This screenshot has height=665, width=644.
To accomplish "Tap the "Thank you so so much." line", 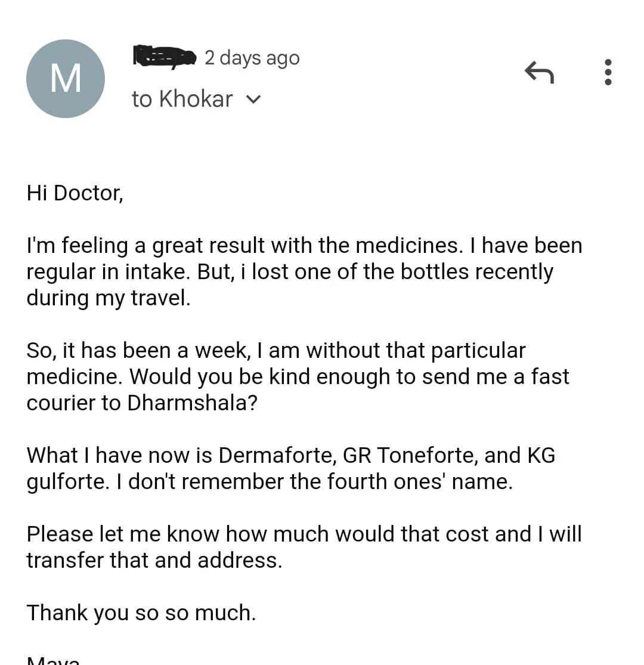I will pyautogui.click(x=141, y=613).
